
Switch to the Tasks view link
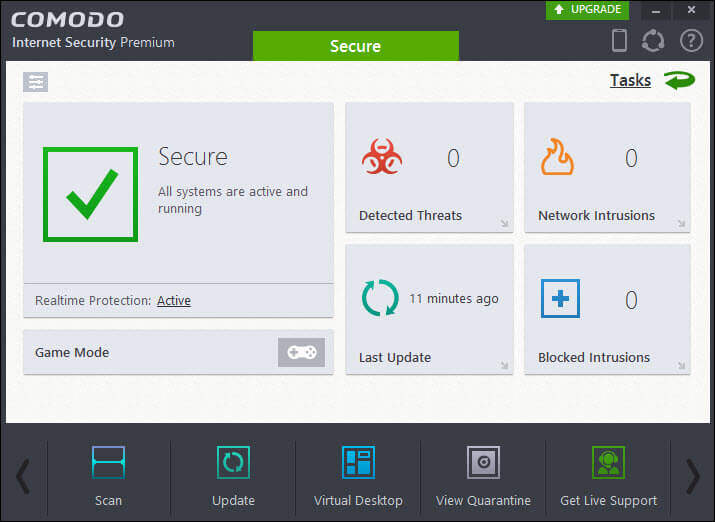point(630,80)
